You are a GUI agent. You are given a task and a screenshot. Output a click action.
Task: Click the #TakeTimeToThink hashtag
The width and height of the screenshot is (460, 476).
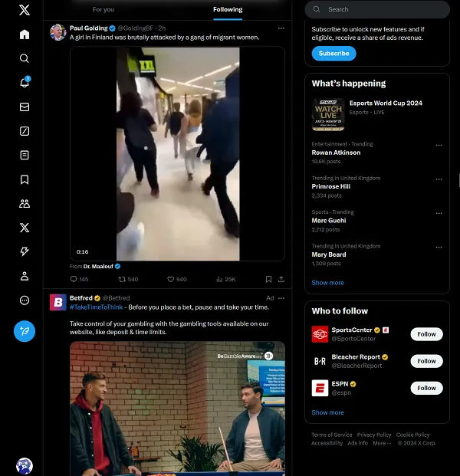97,307
